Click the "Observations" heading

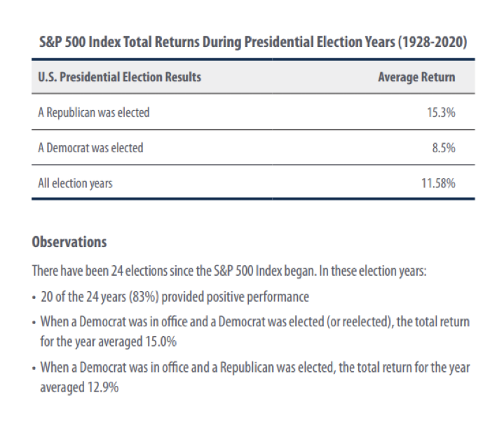(69, 242)
